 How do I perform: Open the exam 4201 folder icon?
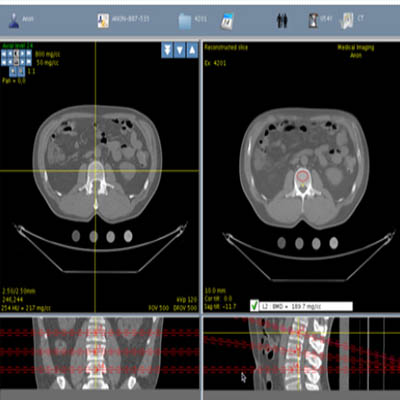pos(184,21)
